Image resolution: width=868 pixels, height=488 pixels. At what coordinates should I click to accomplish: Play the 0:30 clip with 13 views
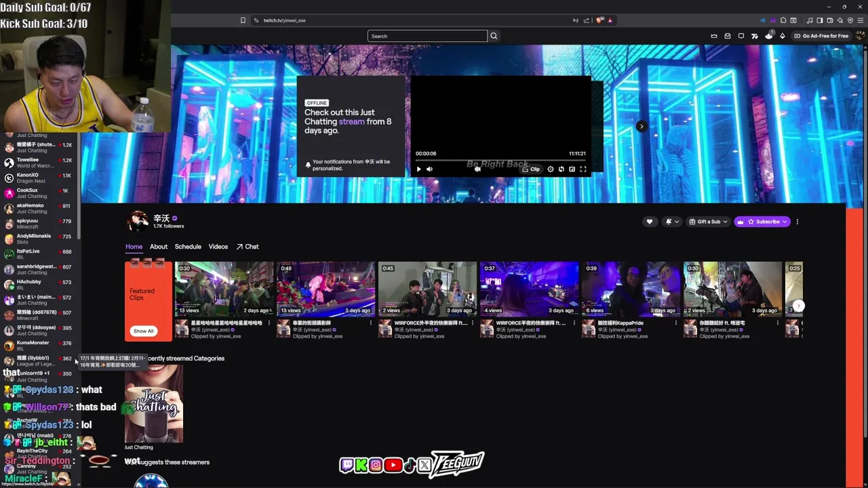(x=224, y=289)
